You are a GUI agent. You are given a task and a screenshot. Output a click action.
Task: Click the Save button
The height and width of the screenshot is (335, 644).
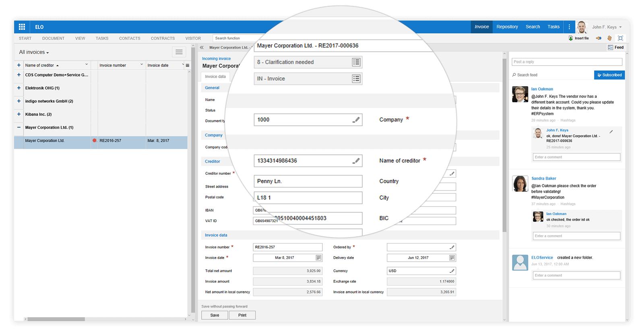(215, 315)
